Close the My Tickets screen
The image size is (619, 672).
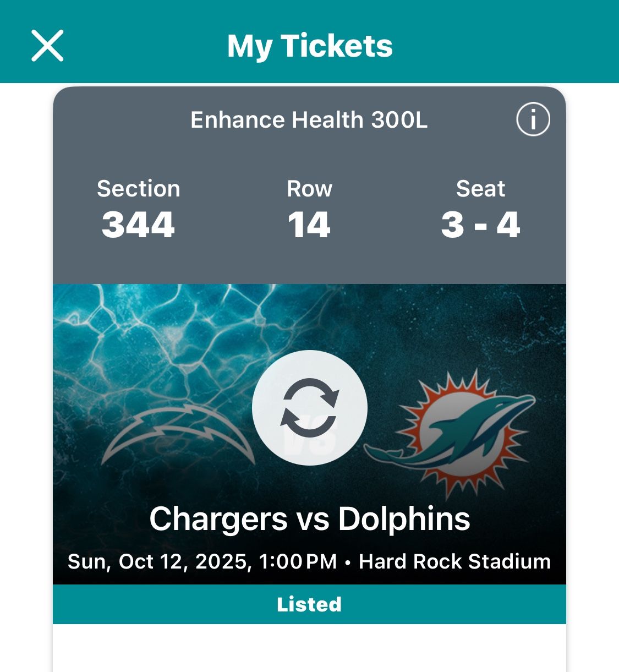click(x=47, y=46)
